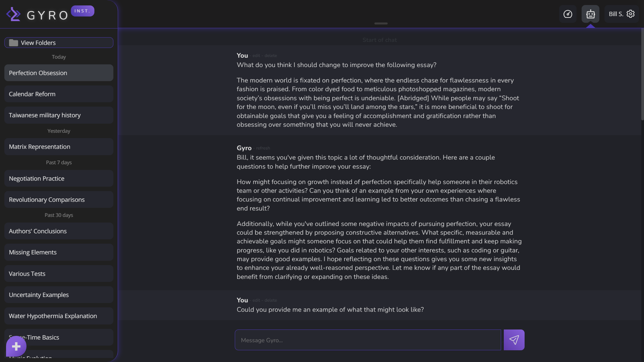Image resolution: width=644 pixels, height=362 pixels.
Task: Refresh the Gyro response
Action: tap(263, 148)
